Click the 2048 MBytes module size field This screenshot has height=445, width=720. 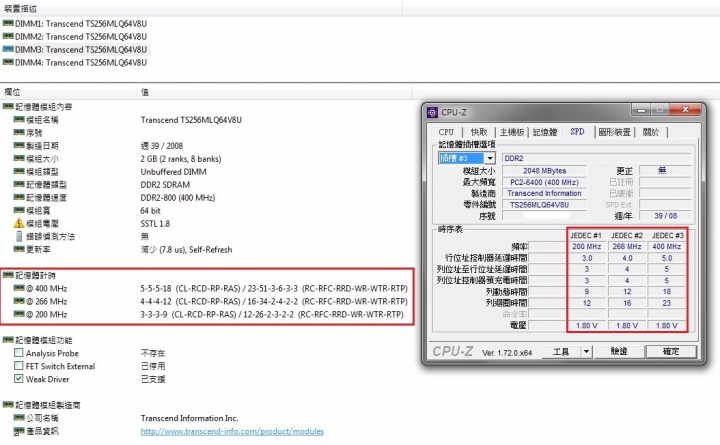click(x=545, y=170)
